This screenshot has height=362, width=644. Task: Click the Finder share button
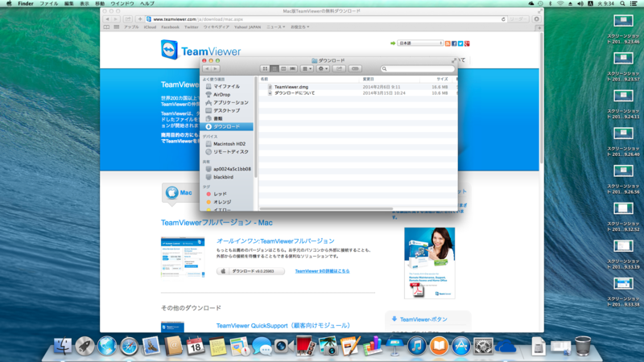(x=339, y=69)
